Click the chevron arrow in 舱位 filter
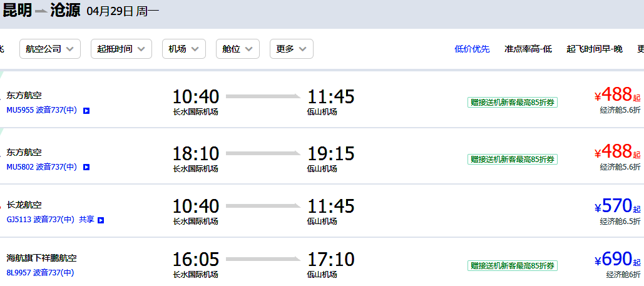The width and height of the screenshot is (644, 286). 248,49
